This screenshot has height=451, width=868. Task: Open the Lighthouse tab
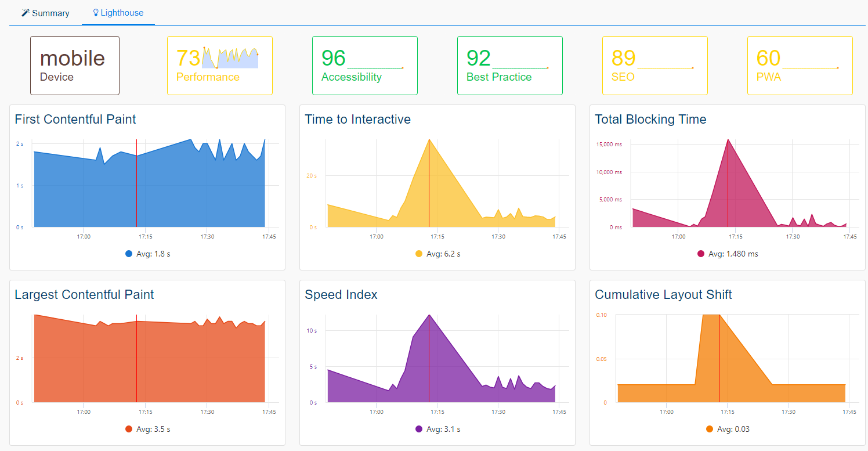pyautogui.click(x=118, y=12)
